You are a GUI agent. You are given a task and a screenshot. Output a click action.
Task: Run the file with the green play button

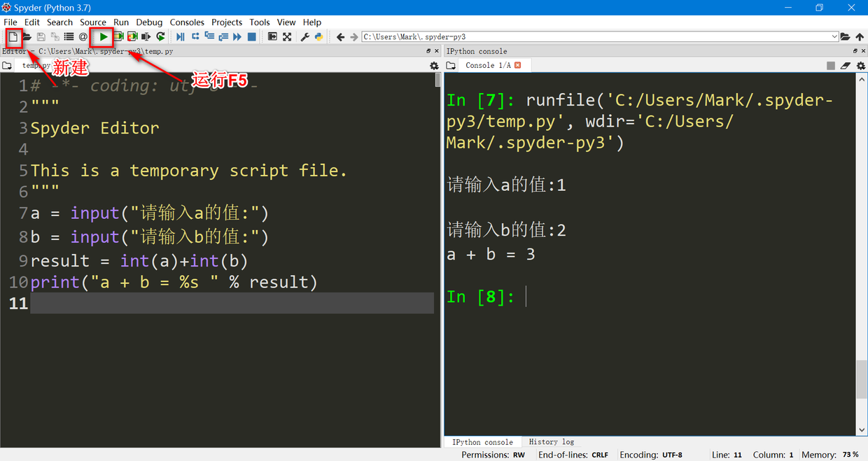[x=104, y=36]
